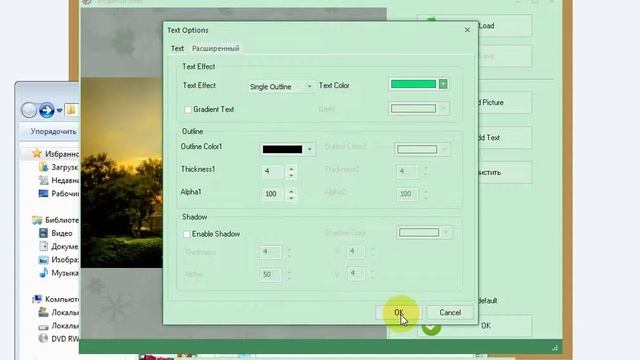This screenshot has height=360, width=640.
Task: Click the disabled Shadow Color swatch
Action: 419,233
